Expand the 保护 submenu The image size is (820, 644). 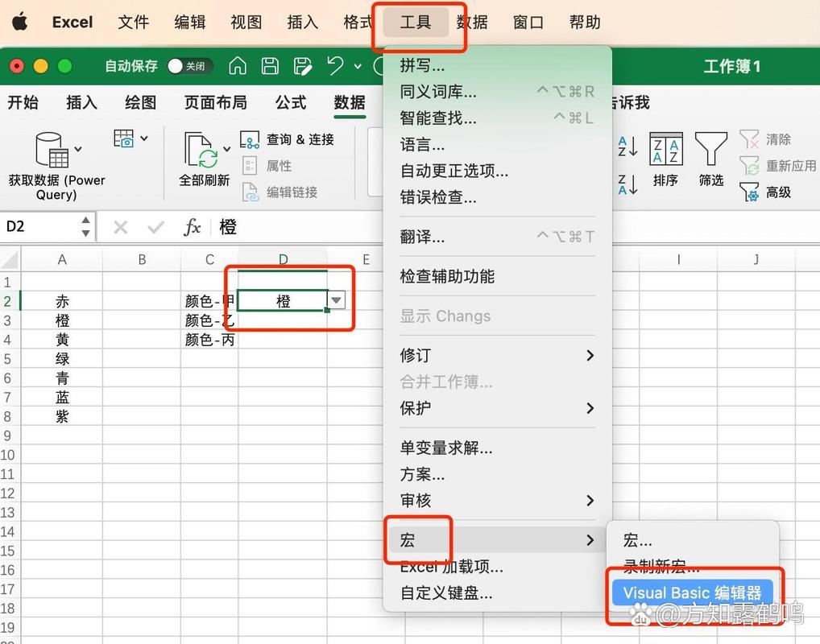tap(497, 408)
